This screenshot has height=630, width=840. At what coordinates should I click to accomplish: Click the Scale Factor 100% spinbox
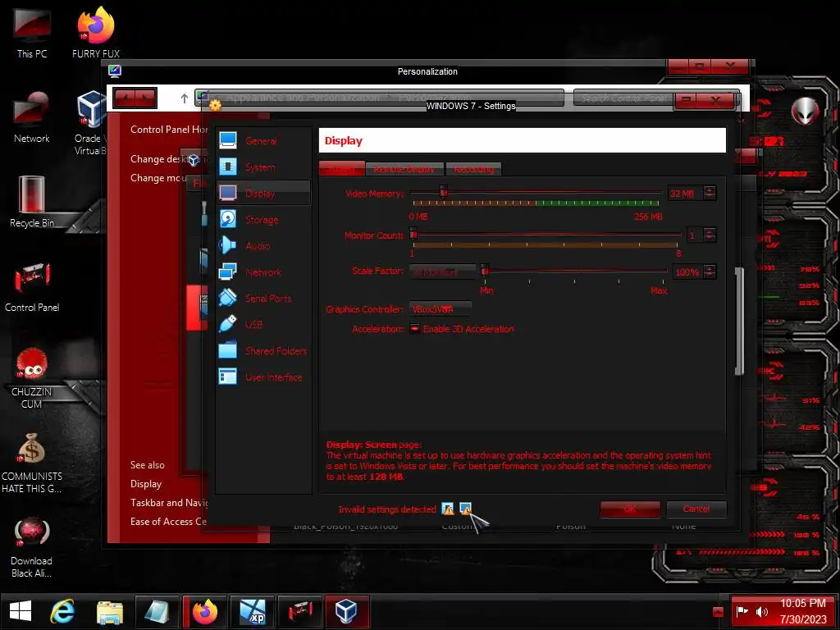coord(694,272)
